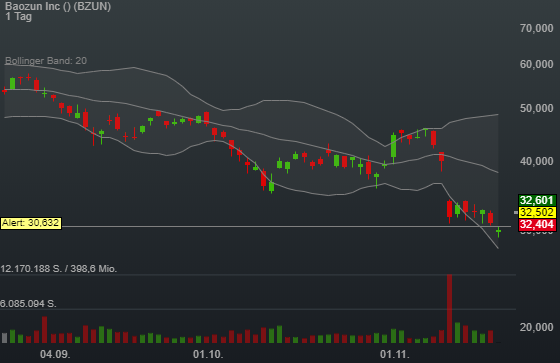Click the 01.10. date axis label
Screen dimensions: 560x363
click(x=208, y=354)
